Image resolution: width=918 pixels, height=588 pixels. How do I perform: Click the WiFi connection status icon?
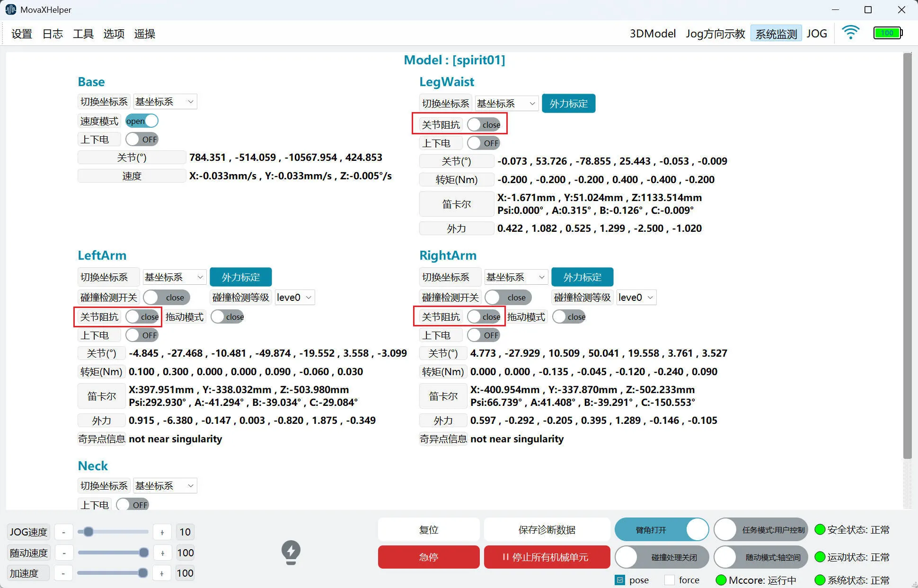[x=850, y=33]
